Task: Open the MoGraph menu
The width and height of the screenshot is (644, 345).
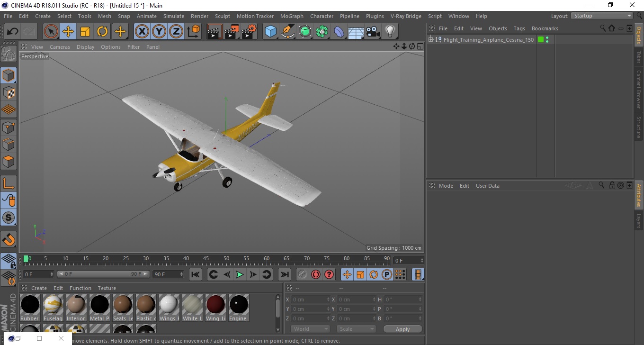Action: (x=292, y=16)
